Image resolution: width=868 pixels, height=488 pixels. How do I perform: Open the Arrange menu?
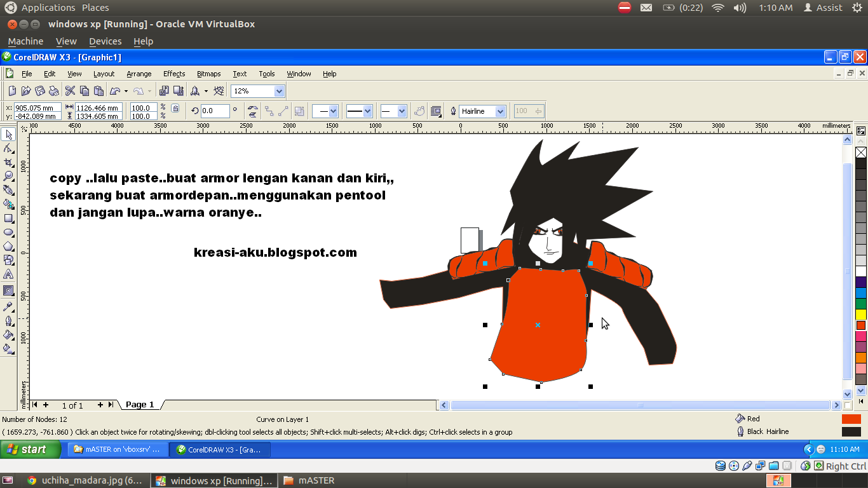click(x=139, y=74)
